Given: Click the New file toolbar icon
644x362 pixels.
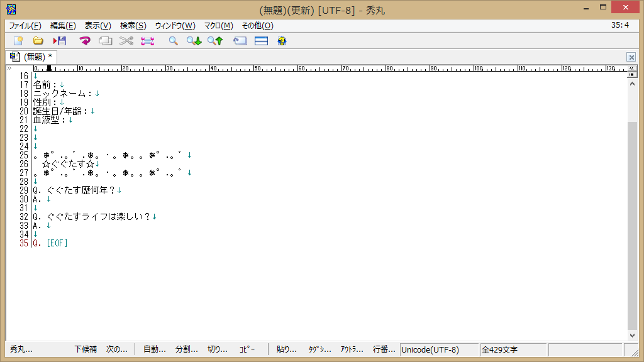Looking at the screenshot, I should [18, 41].
